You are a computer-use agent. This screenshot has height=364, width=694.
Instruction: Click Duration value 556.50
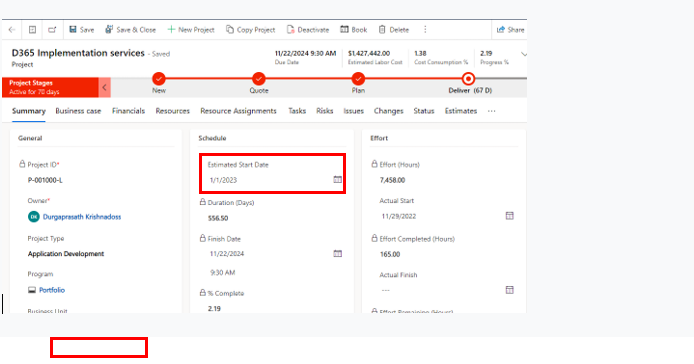pos(218,218)
